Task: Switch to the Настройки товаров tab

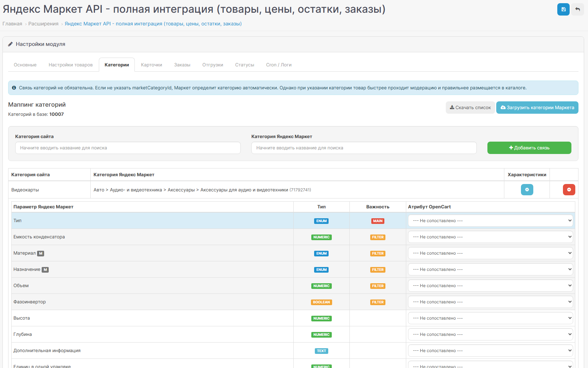Action: pyautogui.click(x=71, y=65)
